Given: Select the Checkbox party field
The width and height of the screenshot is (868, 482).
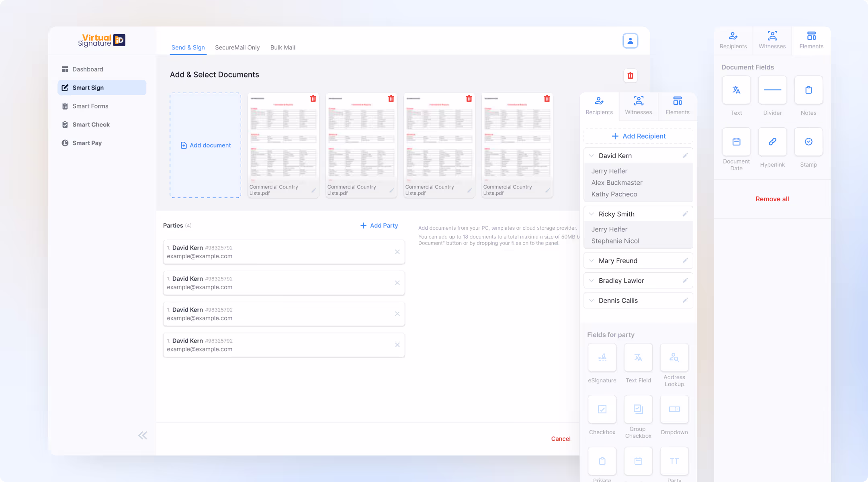Looking at the screenshot, I should (x=602, y=409).
